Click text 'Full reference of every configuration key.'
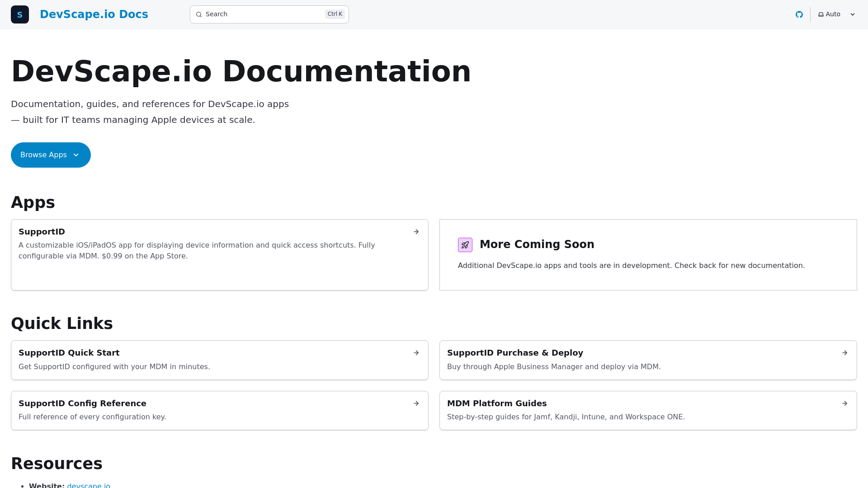 point(92,417)
